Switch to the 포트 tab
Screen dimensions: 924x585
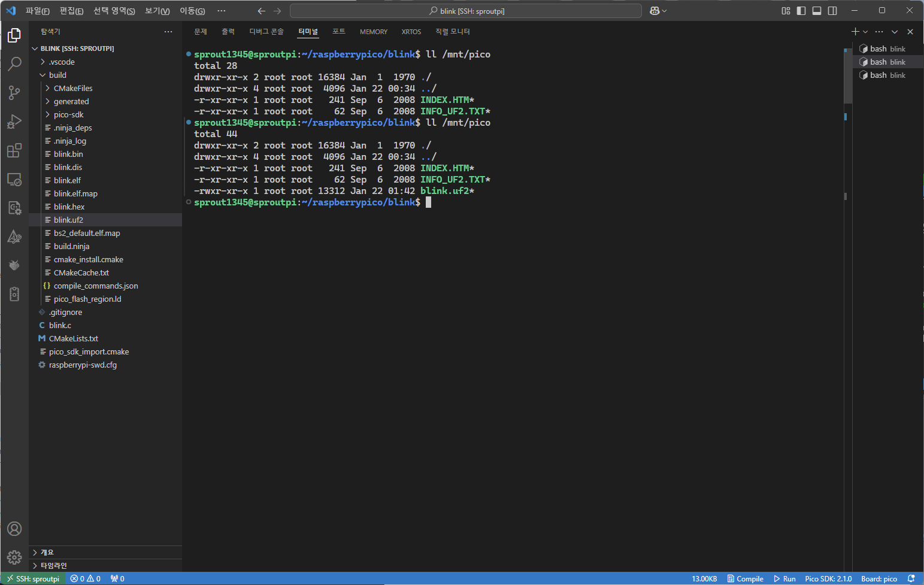click(x=339, y=32)
